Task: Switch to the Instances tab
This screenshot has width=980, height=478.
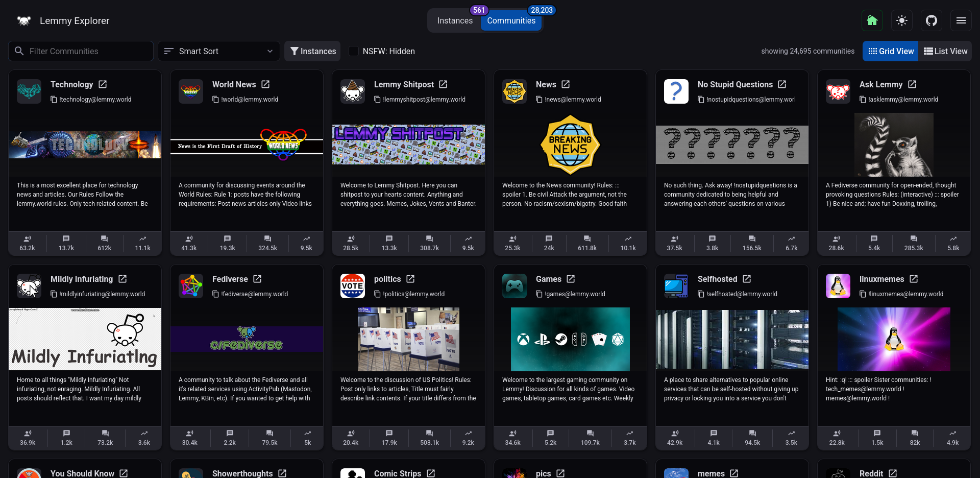Action: point(455,21)
